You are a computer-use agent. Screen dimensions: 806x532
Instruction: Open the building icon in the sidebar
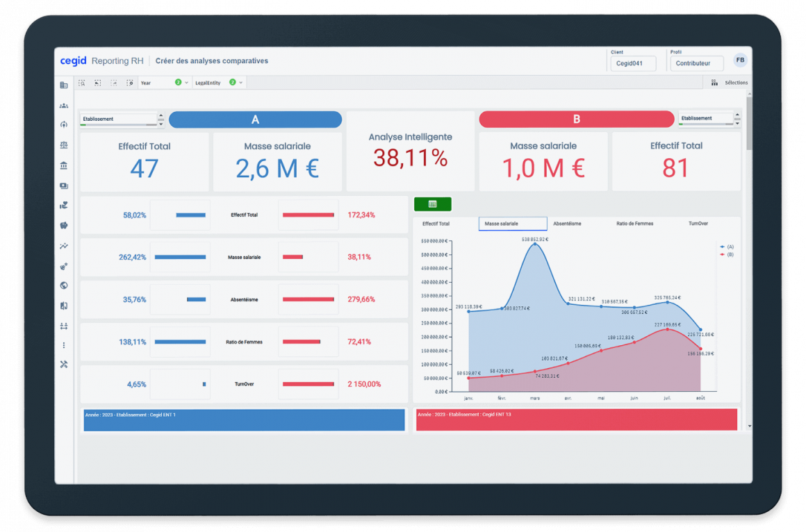[64, 85]
